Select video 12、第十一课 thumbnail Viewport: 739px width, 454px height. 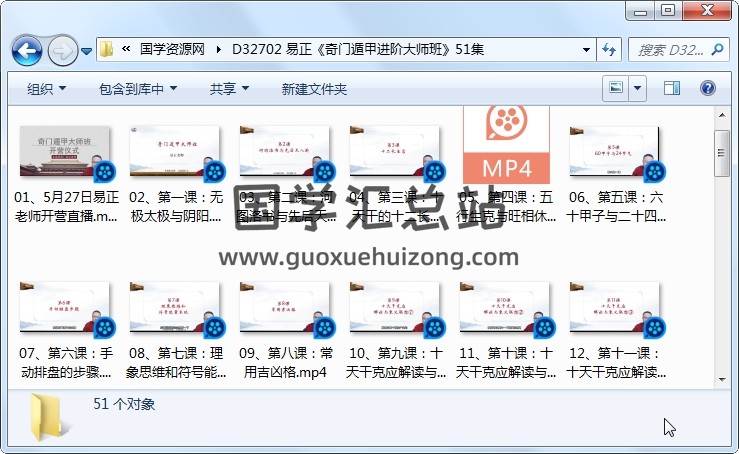[x=615, y=308]
